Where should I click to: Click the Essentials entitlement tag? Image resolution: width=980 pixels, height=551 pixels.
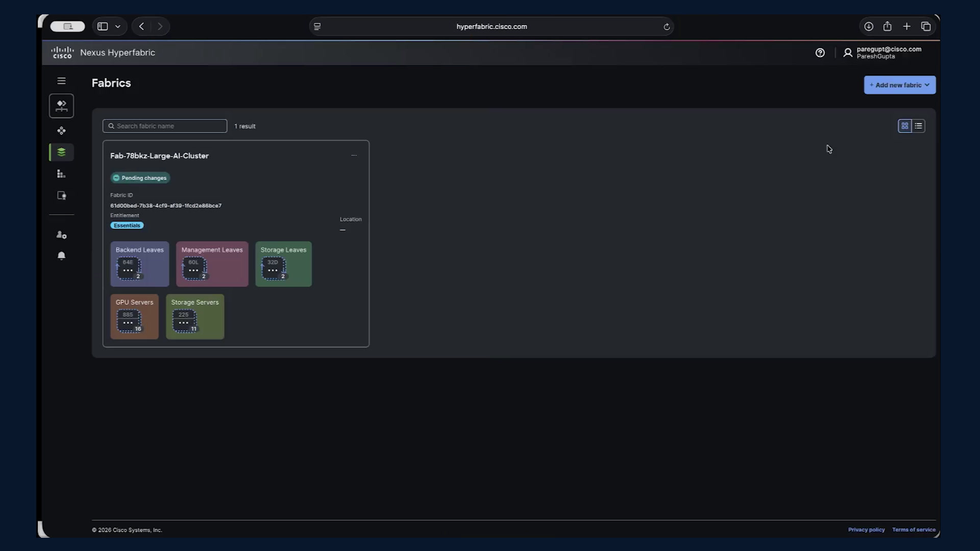[127, 225]
